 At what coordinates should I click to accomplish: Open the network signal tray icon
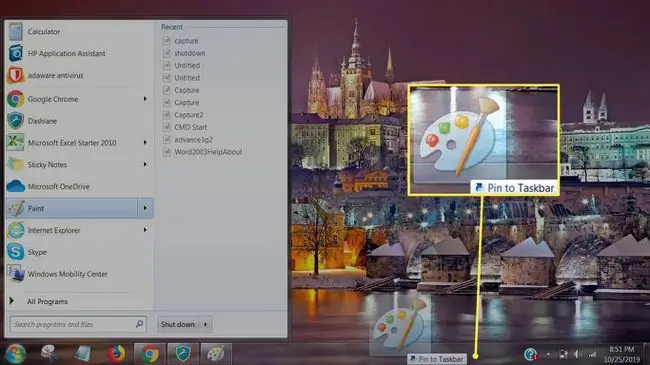pos(592,354)
